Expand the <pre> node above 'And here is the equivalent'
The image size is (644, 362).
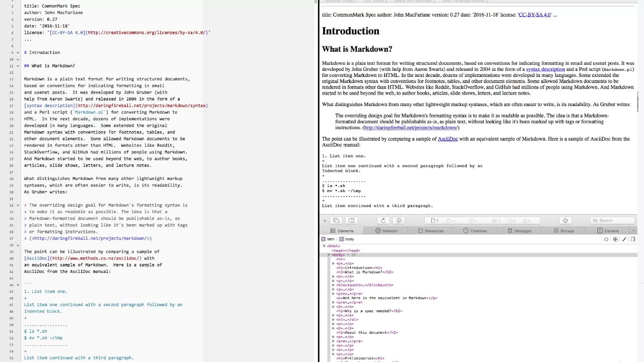(x=334, y=294)
